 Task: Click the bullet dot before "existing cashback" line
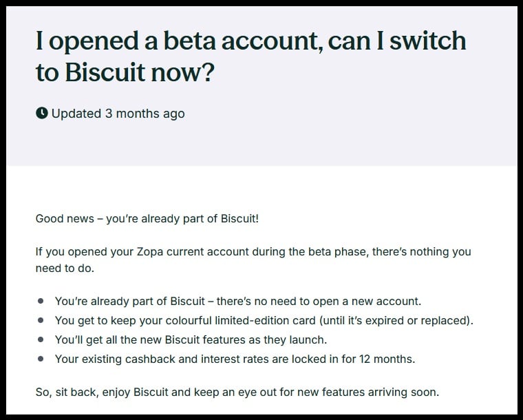(x=41, y=359)
